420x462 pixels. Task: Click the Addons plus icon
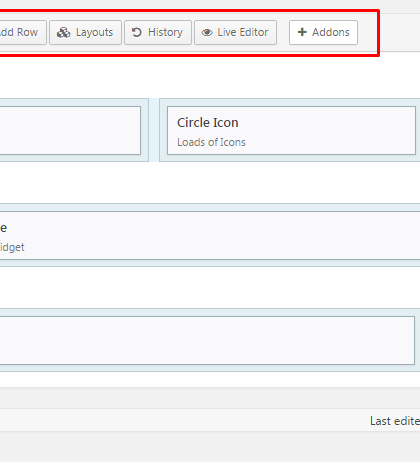click(x=302, y=32)
